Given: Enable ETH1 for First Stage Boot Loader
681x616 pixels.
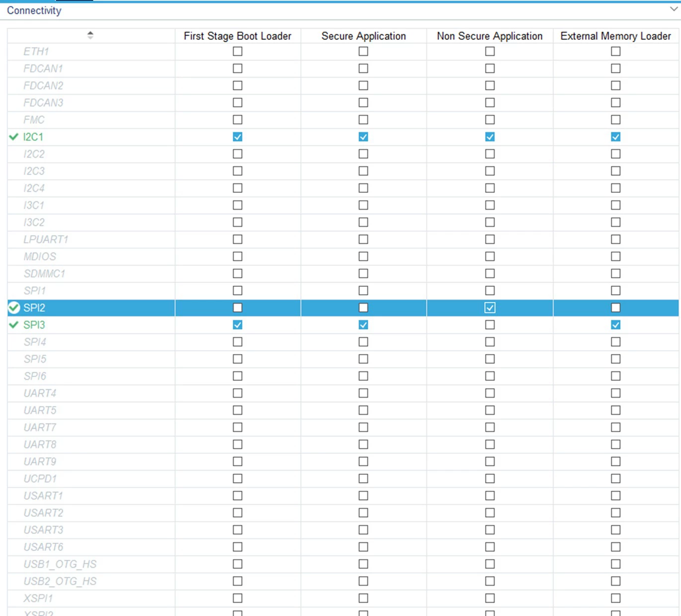Looking at the screenshot, I should click(238, 51).
